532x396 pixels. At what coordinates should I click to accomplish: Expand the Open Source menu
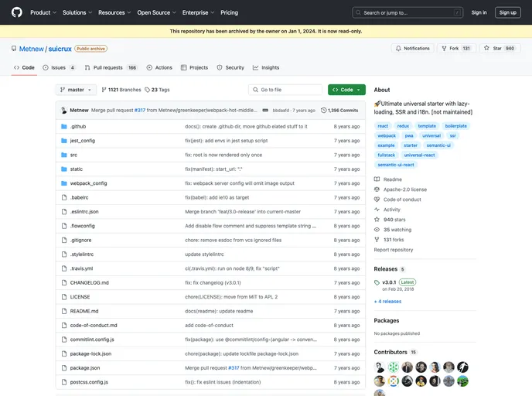pos(156,12)
